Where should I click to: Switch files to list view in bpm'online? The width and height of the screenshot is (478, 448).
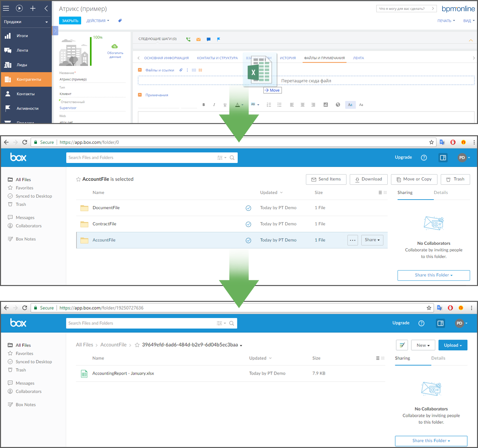click(194, 70)
